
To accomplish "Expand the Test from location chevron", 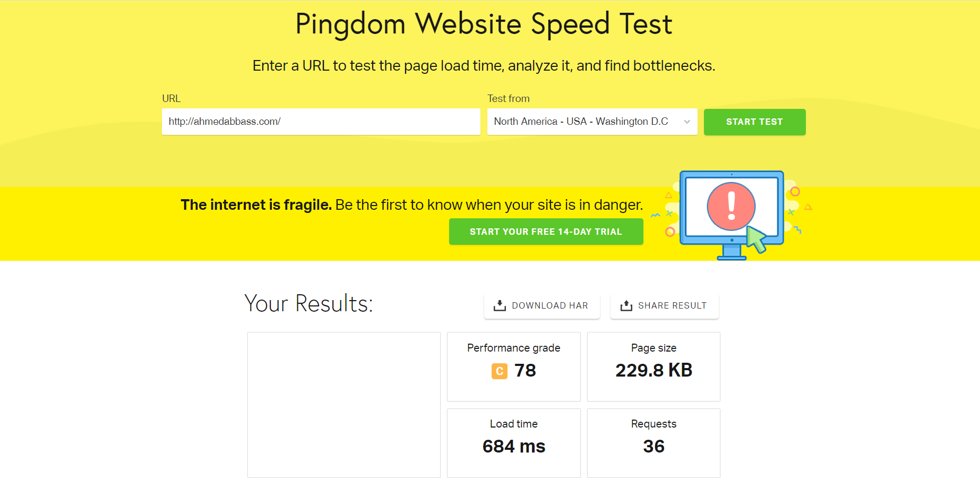I will 687,122.
